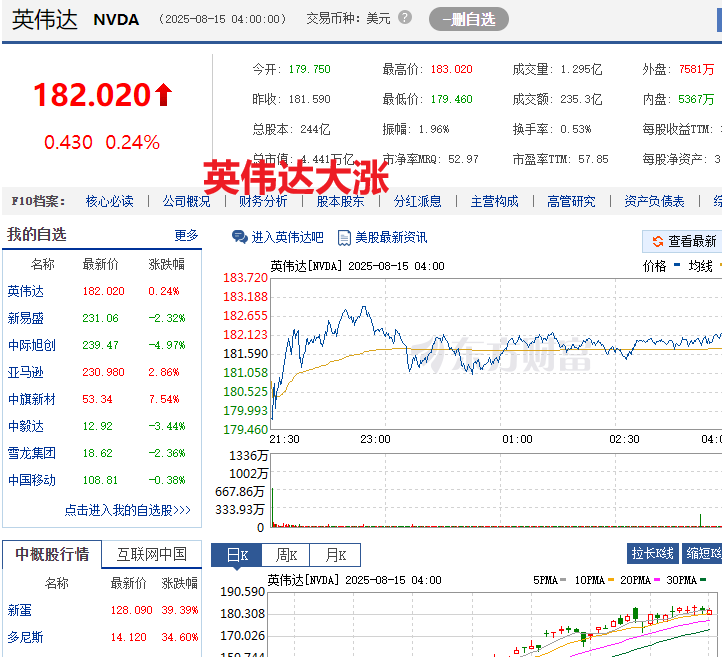Open 新蛋 stock in 中概股行情 list
The width and height of the screenshot is (722, 657).
click(x=20, y=610)
